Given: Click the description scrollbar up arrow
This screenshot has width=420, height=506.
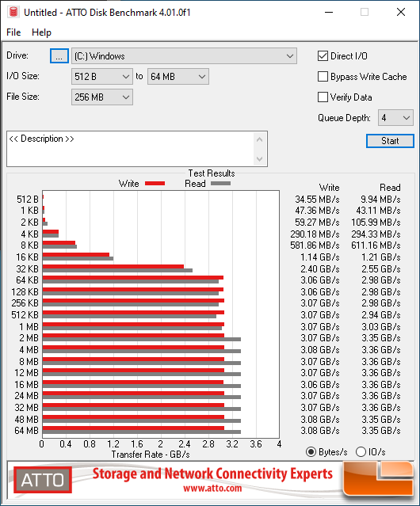Looking at the screenshot, I should pyautogui.click(x=260, y=139).
